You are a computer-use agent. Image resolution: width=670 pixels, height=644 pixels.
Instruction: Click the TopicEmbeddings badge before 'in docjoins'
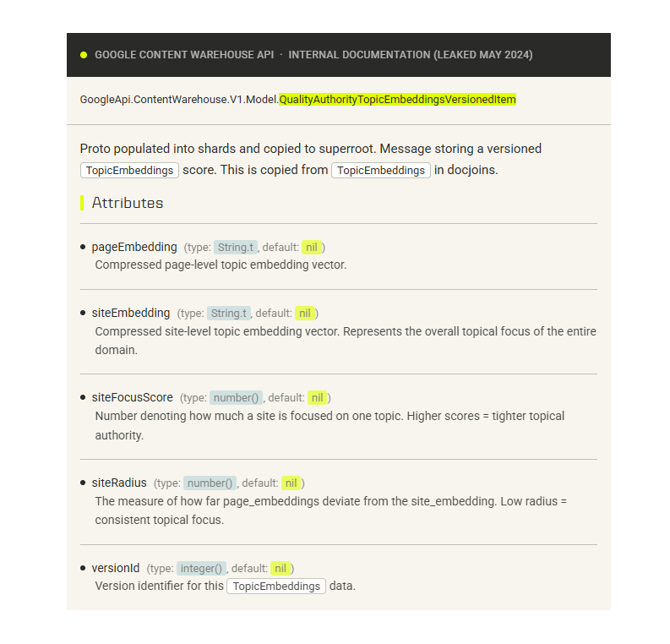coord(381,170)
